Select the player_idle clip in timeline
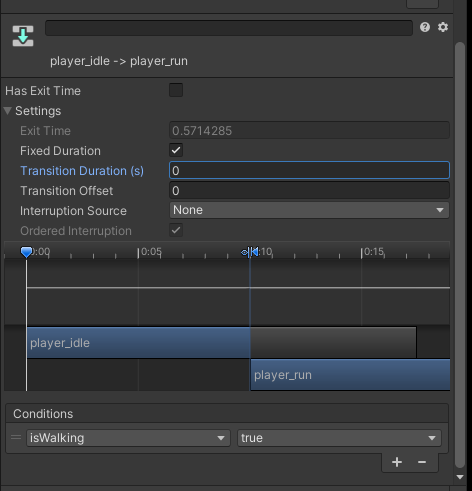The image size is (472, 491). coord(138,343)
